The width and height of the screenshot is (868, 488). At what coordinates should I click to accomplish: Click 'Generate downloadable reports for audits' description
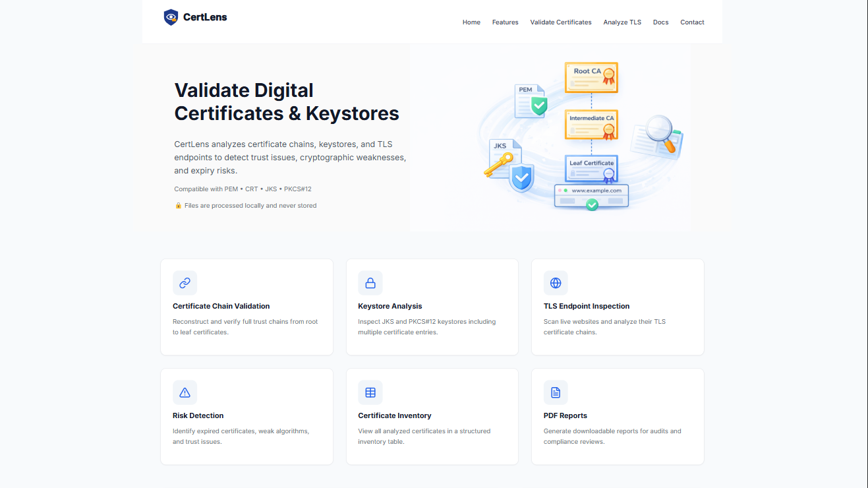tap(612, 437)
